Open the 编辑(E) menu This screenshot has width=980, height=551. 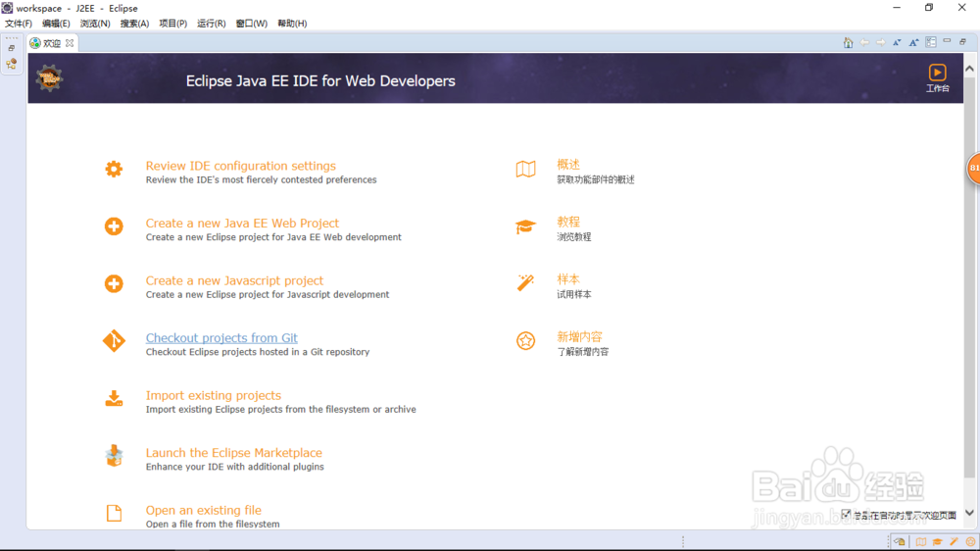click(56, 24)
